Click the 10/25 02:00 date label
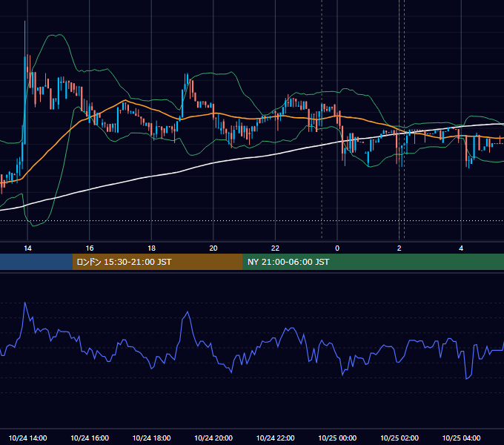Screen dimensions: 504x445 399,438
